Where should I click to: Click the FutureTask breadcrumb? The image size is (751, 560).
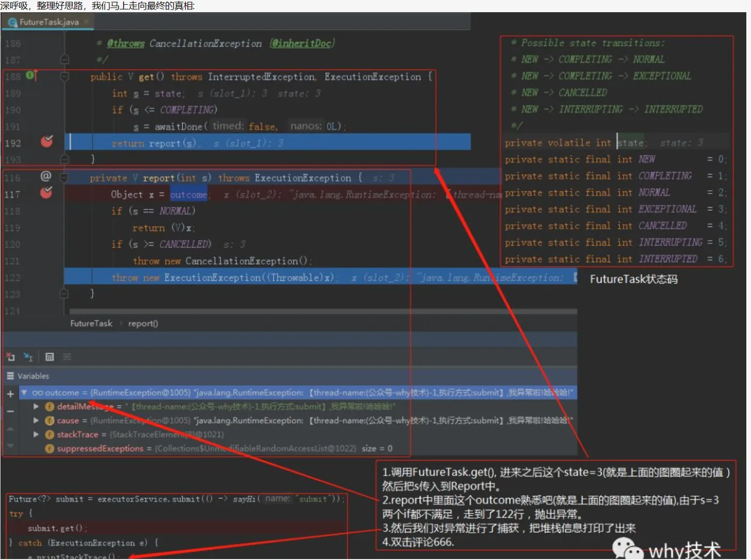pyautogui.click(x=91, y=323)
